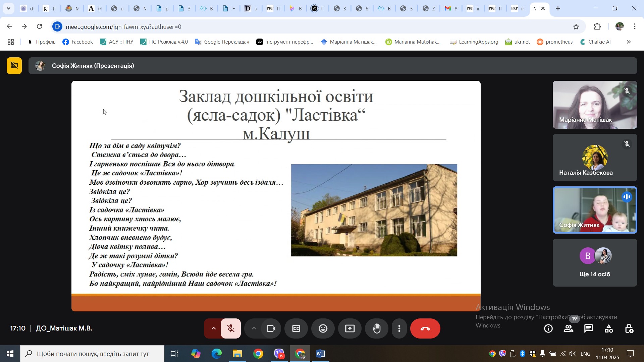Unmute the microphone
Screen dimensions: 644x362
(231, 329)
